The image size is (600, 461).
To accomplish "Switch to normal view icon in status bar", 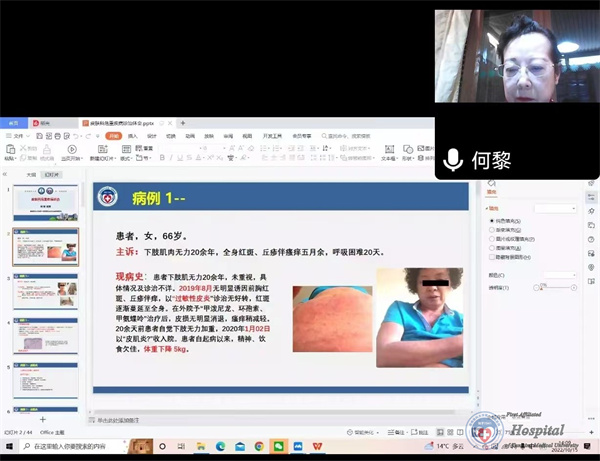I will [440, 432].
